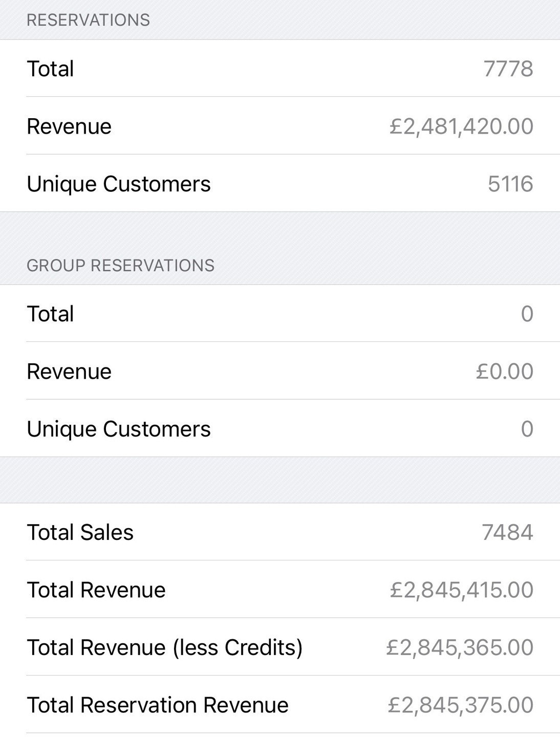
Task: Select the Total Reservation Revenue label
Action: click(x=157, y=705)
